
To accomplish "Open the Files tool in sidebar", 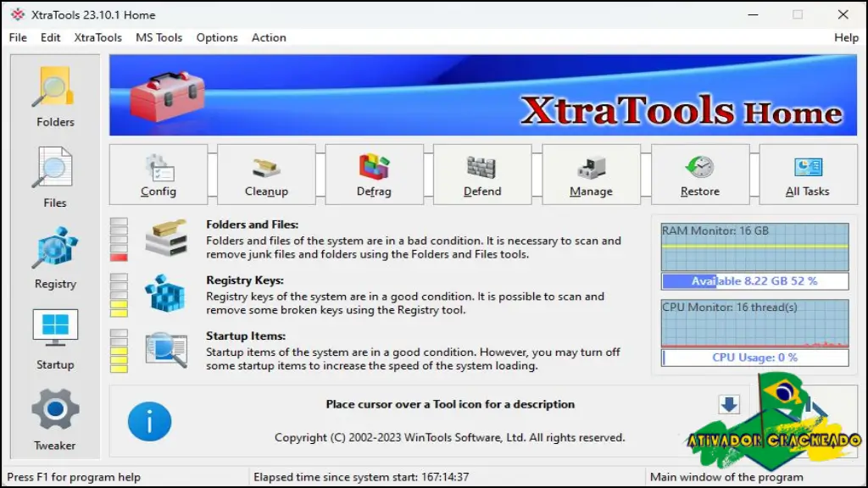I will tap(55, 178).
